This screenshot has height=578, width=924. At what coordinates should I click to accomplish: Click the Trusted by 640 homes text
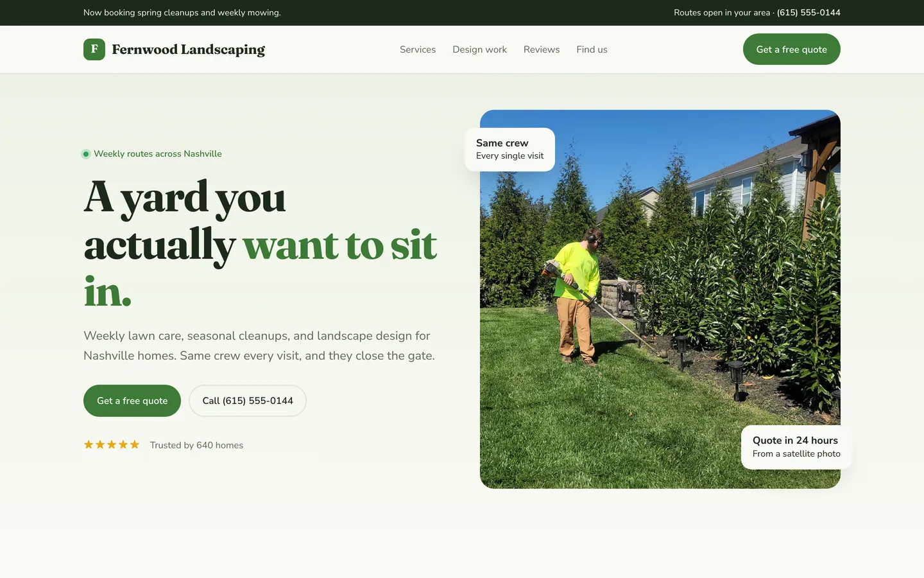click(x=196, y=445)
